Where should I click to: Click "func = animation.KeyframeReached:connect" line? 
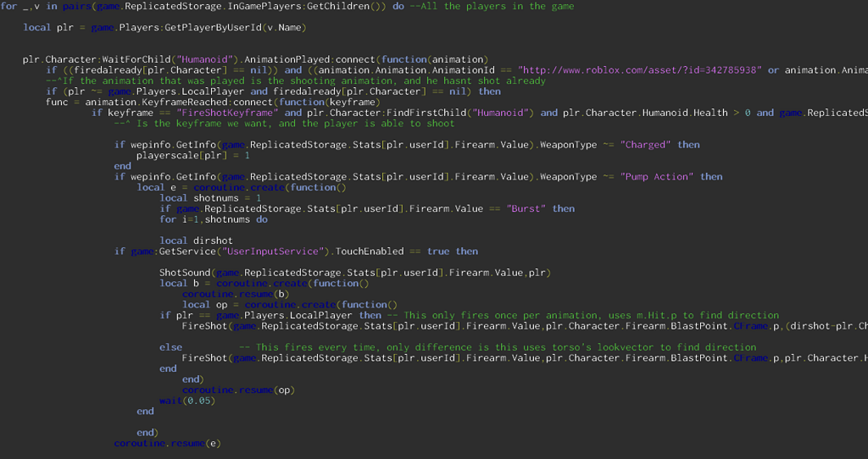[x=213, y=102]
